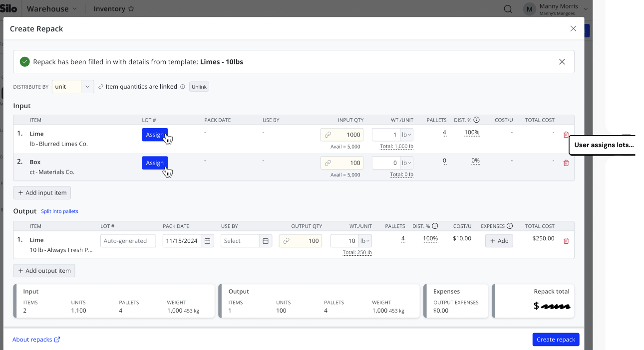The height and width of the screenshot is (350, 644).
Task: Click 100% distribution in output row
Action: (x=430, y=239)
